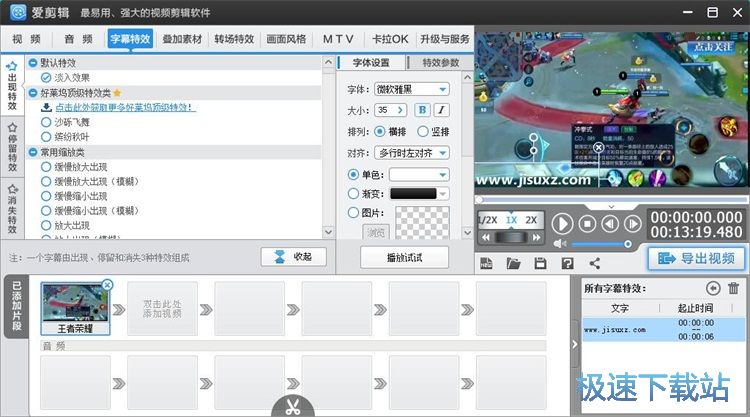Open the 特效参数 tab
The height and width of the screenshot is (417, 750).
click(441, 62)
